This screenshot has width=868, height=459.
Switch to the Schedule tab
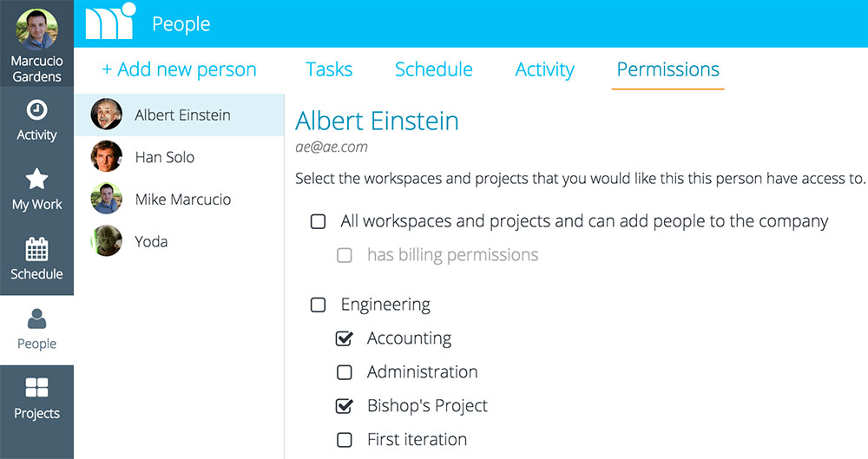point(433,69)
